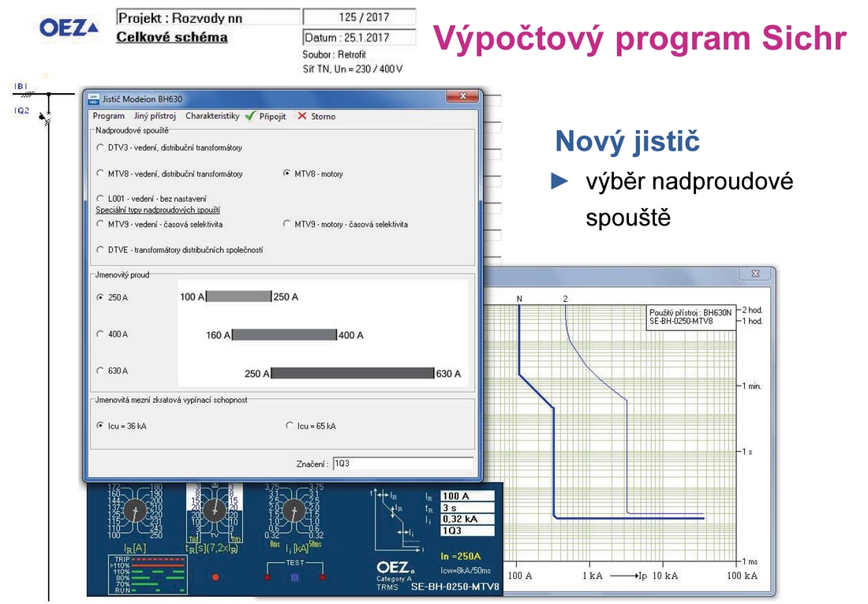Click the 1B1 busbar label in the schema
This screenshot has height=604, width=868.
[21, 86]
